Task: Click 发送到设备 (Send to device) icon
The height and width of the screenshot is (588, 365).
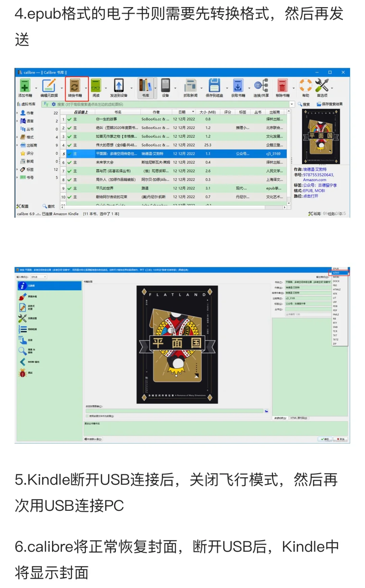Action: click(x=119, y=85)
